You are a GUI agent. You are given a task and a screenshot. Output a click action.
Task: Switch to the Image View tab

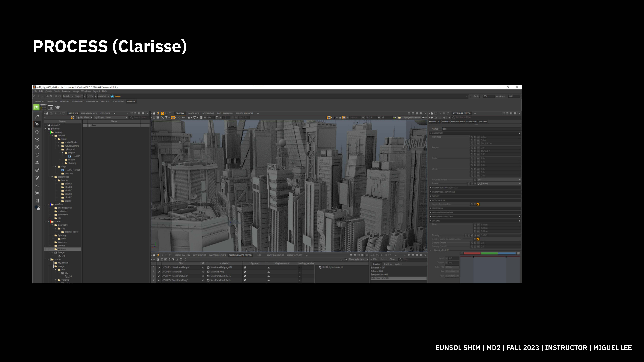click(x=194, y=113)
